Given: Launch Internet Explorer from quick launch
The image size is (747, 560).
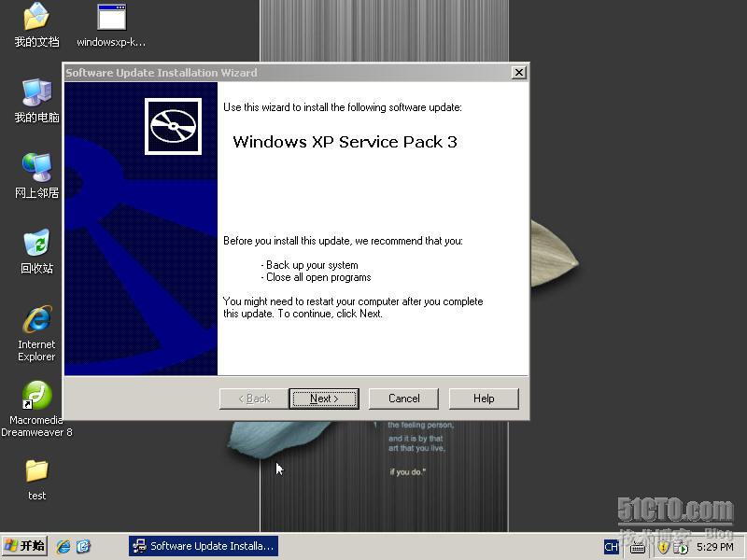Looking at the screenshot, I should [x=63, y=546].
